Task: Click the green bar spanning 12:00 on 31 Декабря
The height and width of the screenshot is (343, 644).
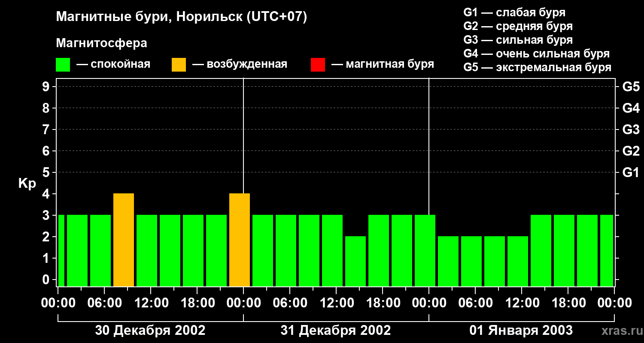Action: coord(332,250)
